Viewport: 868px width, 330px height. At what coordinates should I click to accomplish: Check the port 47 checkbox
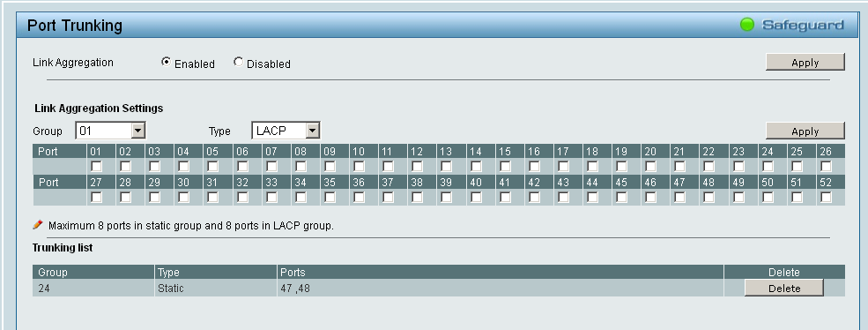680,197
